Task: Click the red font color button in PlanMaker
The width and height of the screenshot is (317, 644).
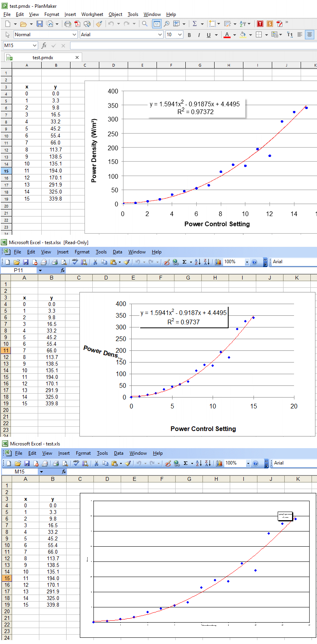Action: 227,35
